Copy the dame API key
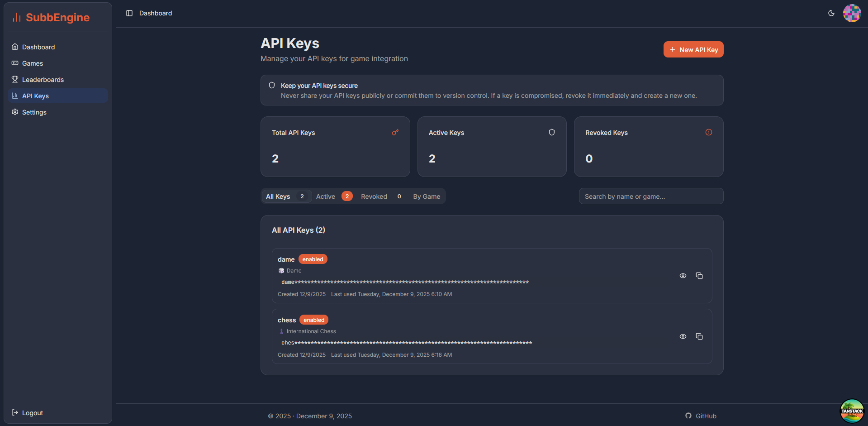The image size is (868, 426). point(699,276)
